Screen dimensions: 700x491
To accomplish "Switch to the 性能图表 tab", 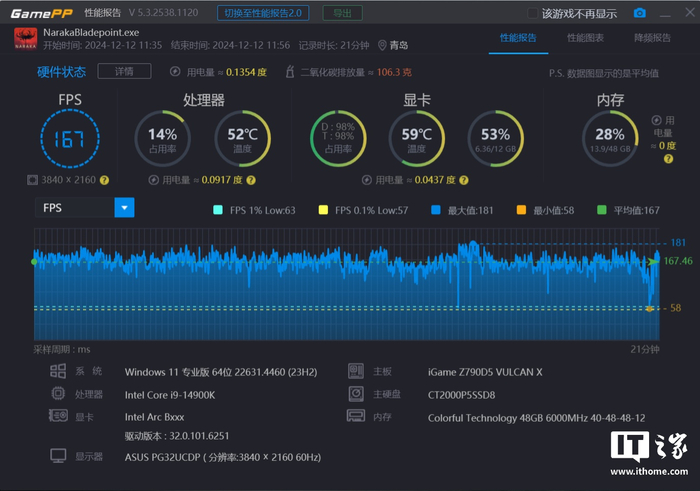I will pos(585,38).
